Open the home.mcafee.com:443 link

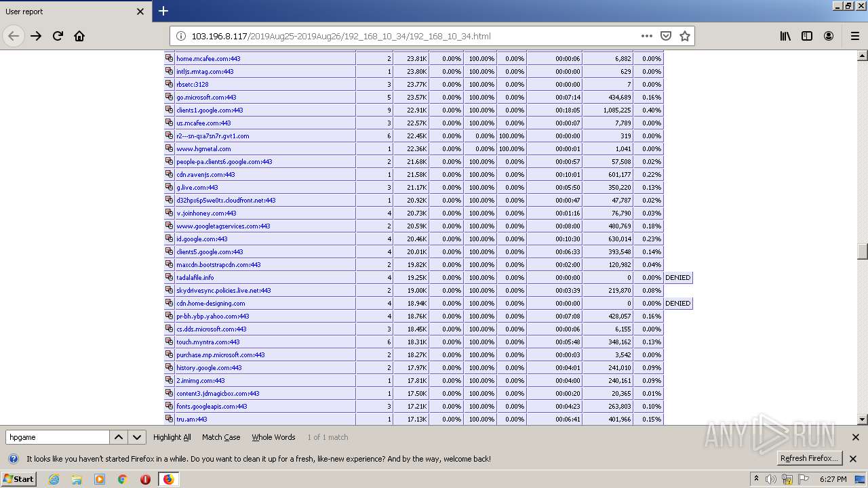(x=208, y=59)
